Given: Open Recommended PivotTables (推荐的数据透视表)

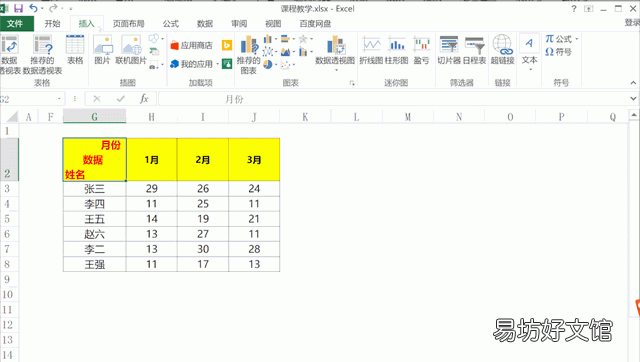Looking at the screenshot, I should click(42, 55).
